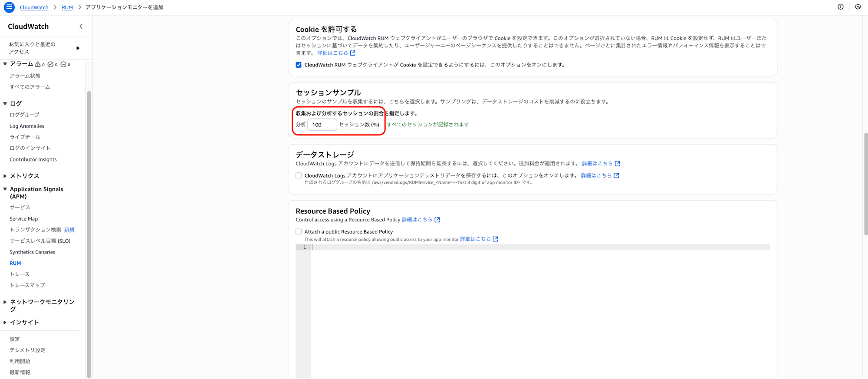Screen dimensions: 868x379
Task: Click the hexagon settings icon in the top-right
Action: click(858, 7)
